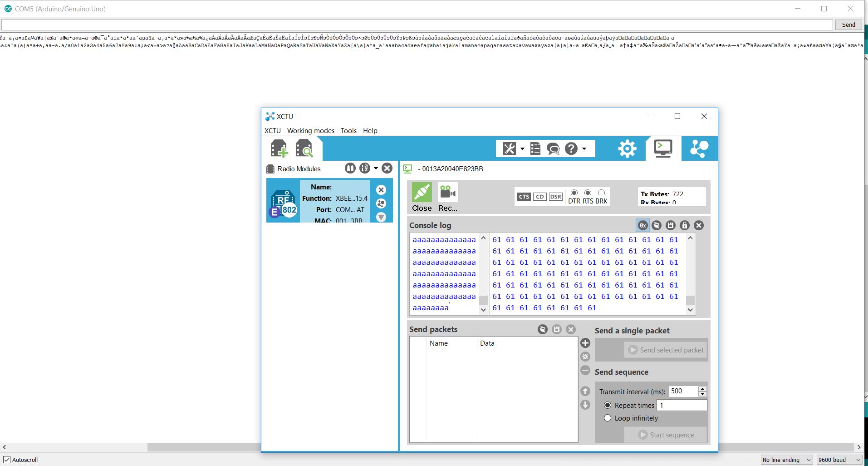Open the Working modes menu
The height and width of the screenshot is (466, 868).
(x=310, y=131)
